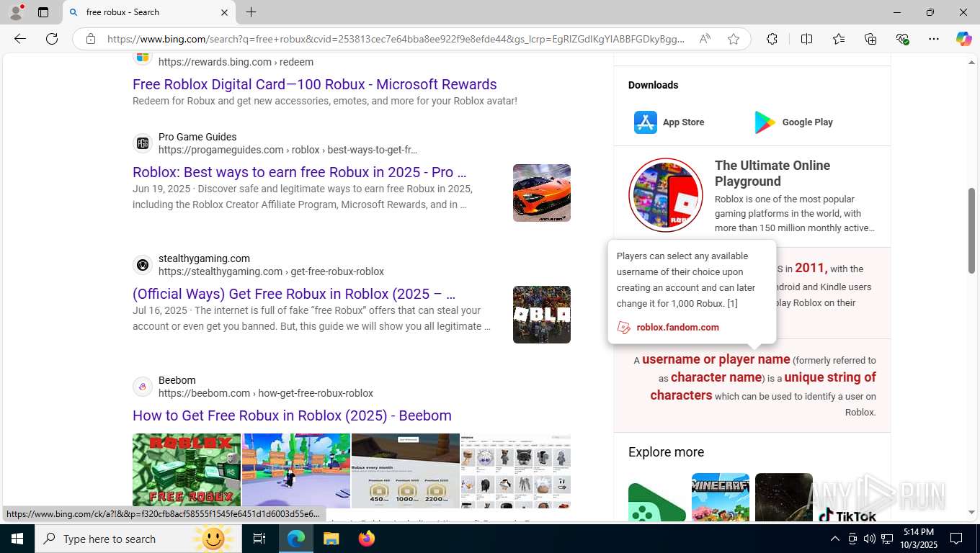Close the 'free robux - Search' tab
980x553 pixels.
click(x=224, y=12)
